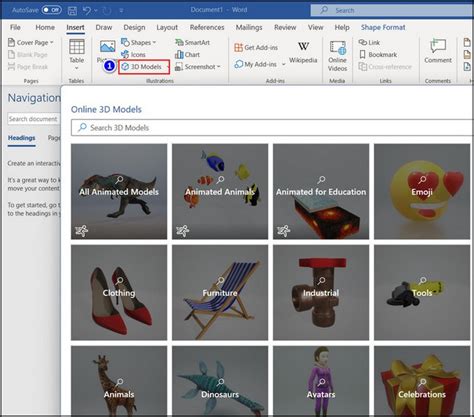Screen dimensions: 474x417
Task: Open the Industrial category
Action: (321, 293)
